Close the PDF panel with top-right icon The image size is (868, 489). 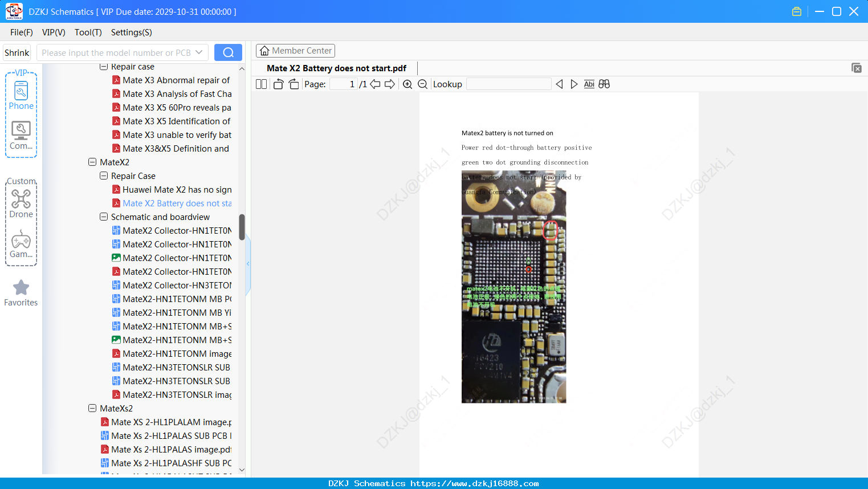click(856, 68)
